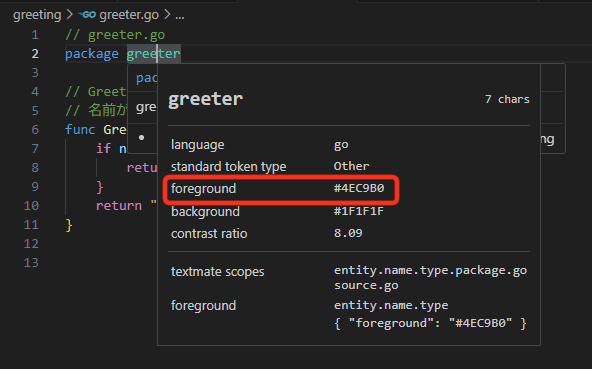The width and height of the screenshot is (592, 369).
Task: Click the foreground value #4EC9B0 in top table
Action: point(359,188)
